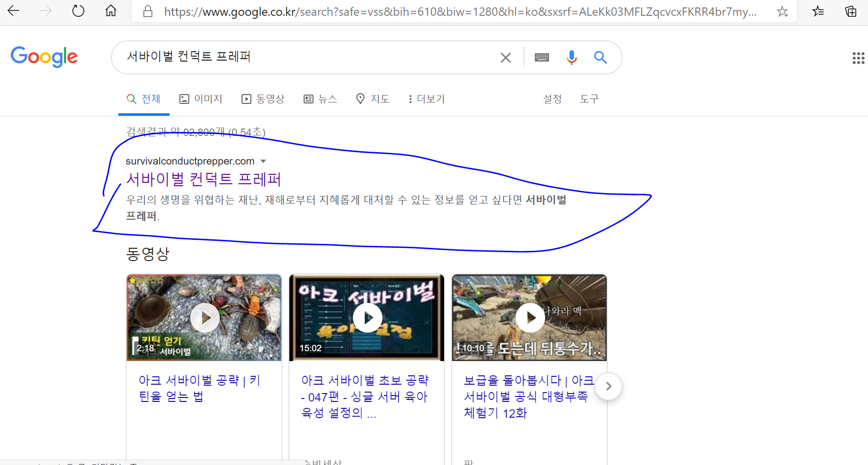
Task: Bookmark this page with the star icon
Action: (782, 11)
